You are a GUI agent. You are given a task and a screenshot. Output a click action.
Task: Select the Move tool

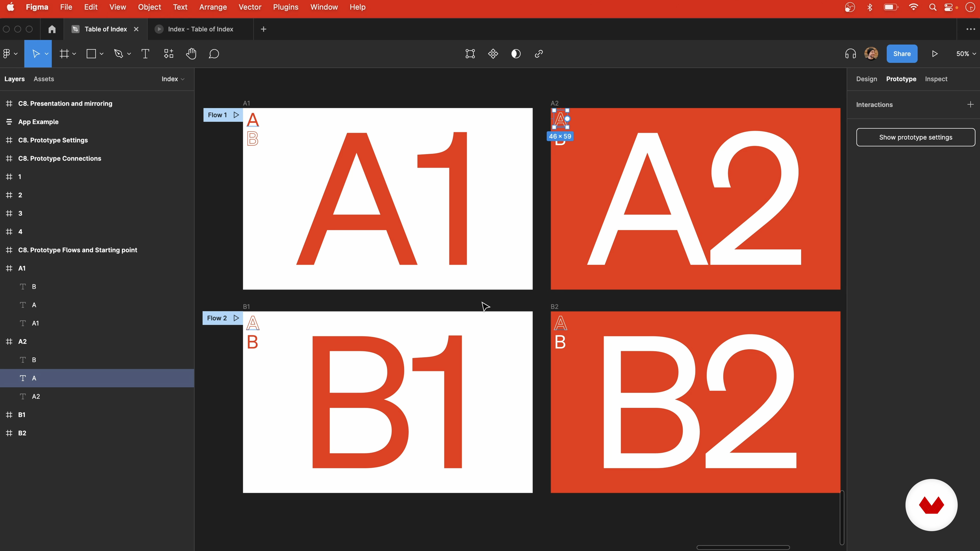[36, 54]
